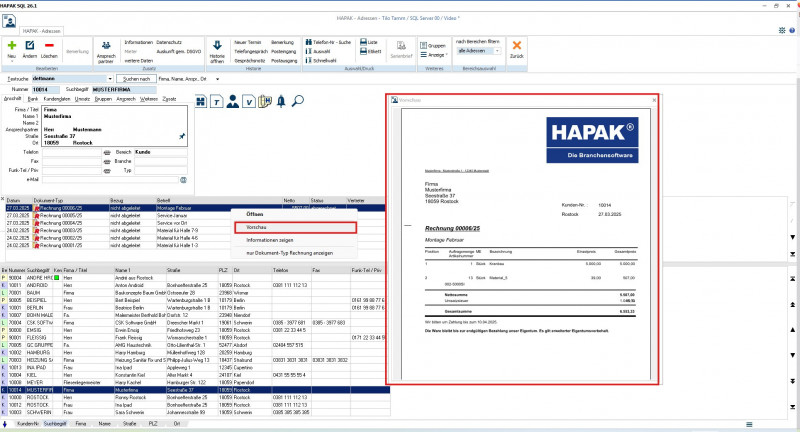
Task: Click the Historie öffnen arrow icon
Action: (217, 45)
